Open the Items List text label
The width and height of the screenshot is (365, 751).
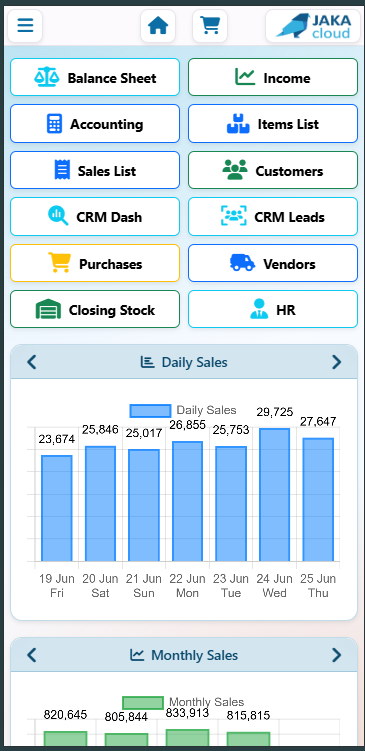pos(288,125)
